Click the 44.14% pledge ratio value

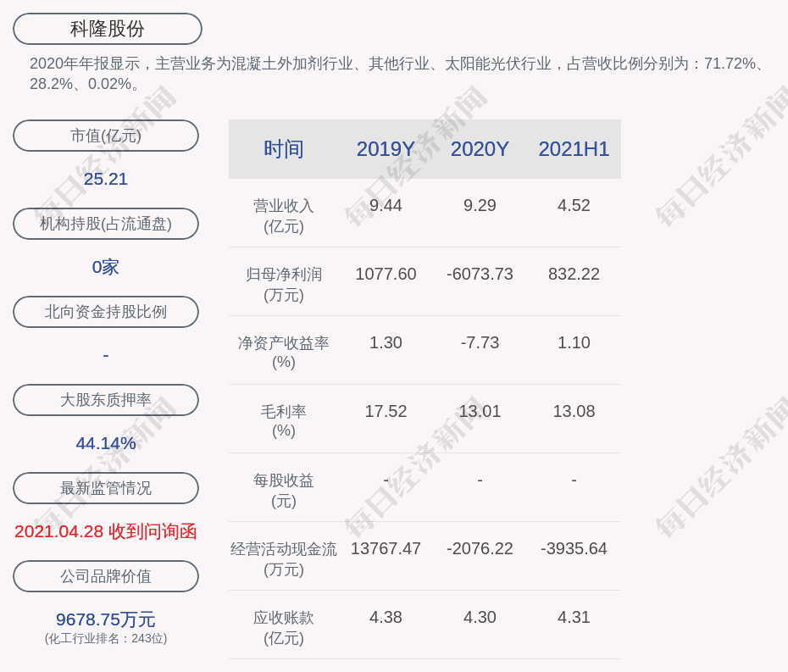coord(106,443)
